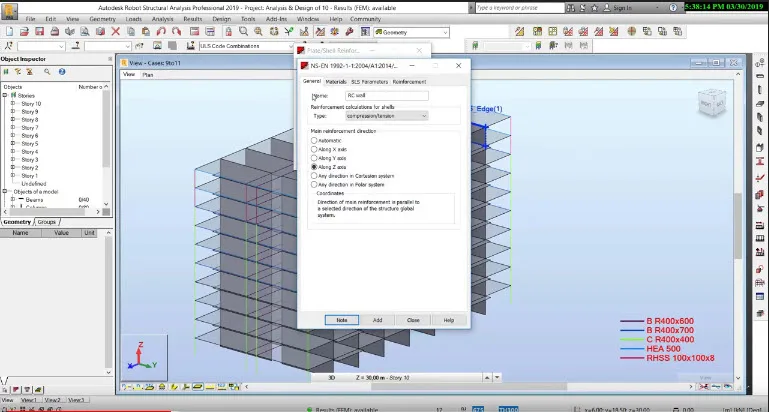Click the view window vertical scrollbar
769x412 pixels.
click(x=738, y=226)
